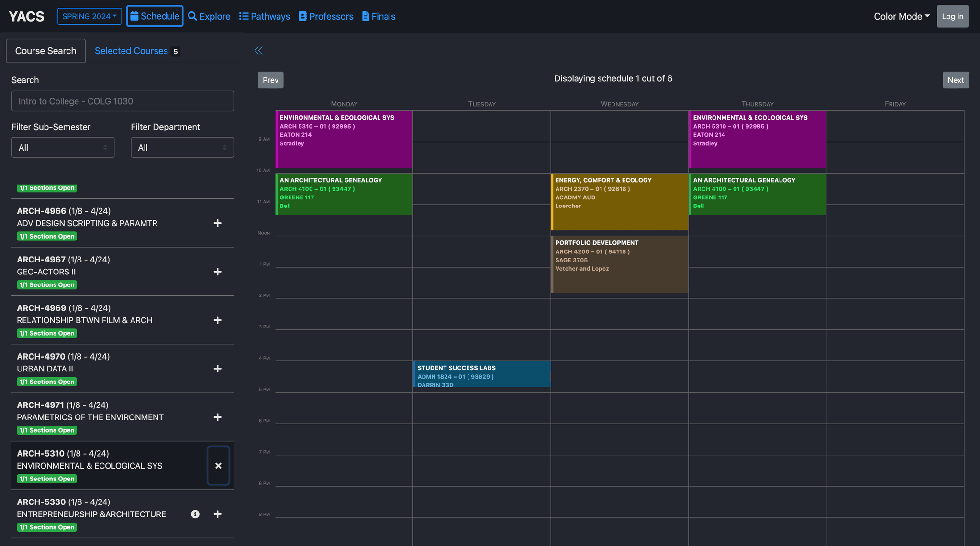
Task: Click plus icon for URBAN DATA II
Action: pyautogui.click(x=217, y=369)
